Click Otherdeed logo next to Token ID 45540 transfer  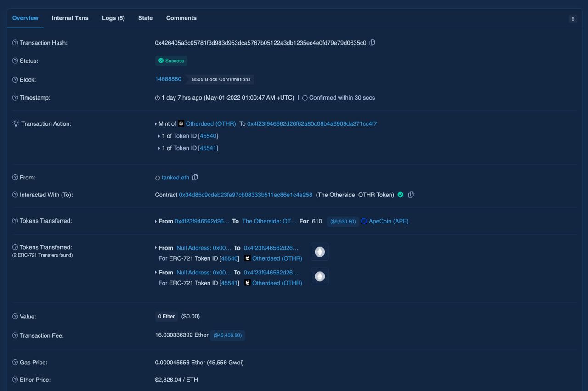click(248, 258)
